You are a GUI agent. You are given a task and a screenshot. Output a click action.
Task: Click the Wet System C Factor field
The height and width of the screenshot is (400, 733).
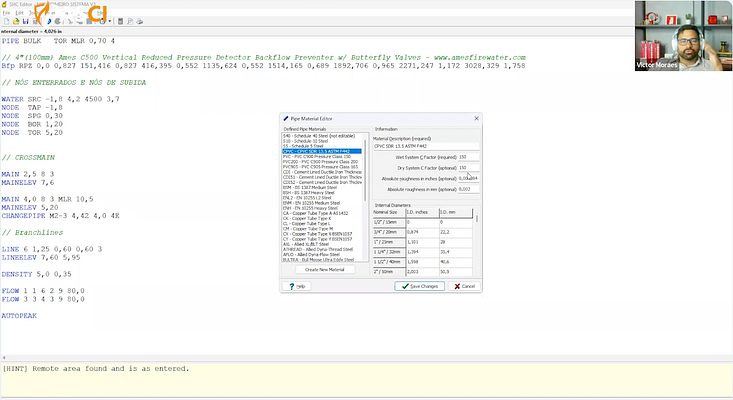pos(468,157)
